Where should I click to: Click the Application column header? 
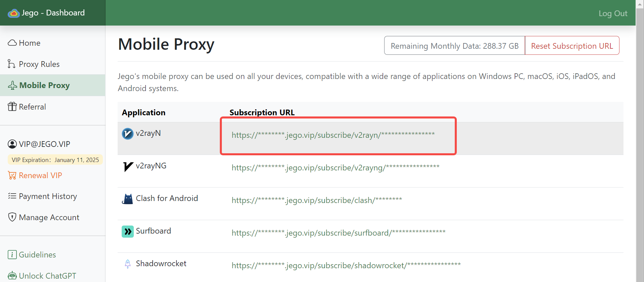point(144,112)
